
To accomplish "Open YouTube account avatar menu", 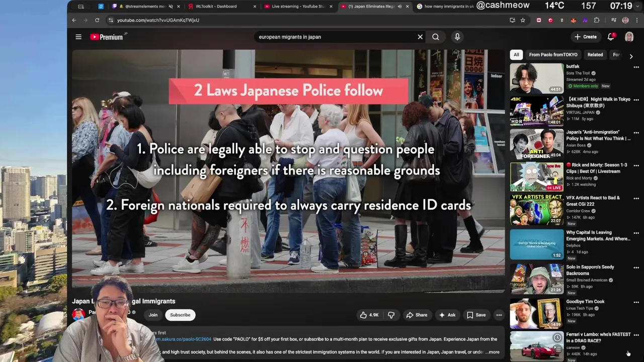I will 629,37.
